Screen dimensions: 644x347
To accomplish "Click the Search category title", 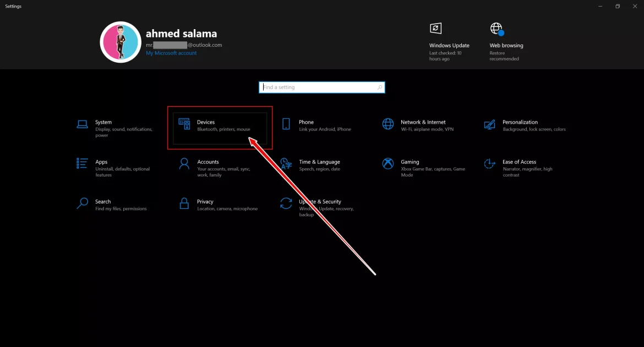I will (x=103, y=202).
